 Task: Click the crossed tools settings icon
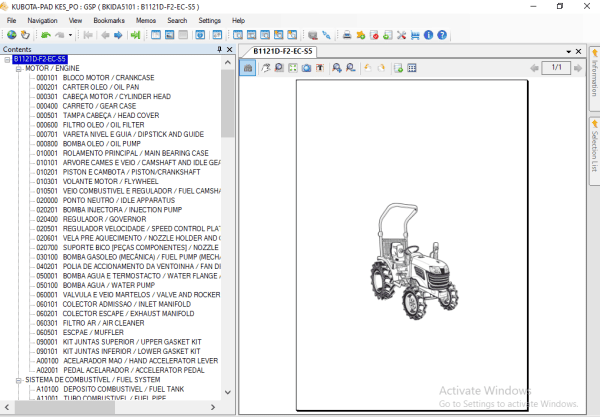(x=401, y=35)
